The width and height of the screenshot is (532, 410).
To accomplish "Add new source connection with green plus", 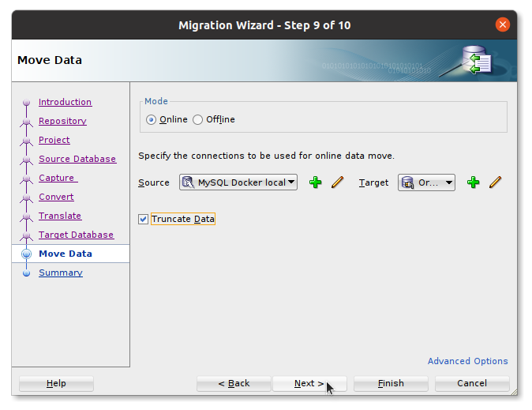I will coord(315,182).
